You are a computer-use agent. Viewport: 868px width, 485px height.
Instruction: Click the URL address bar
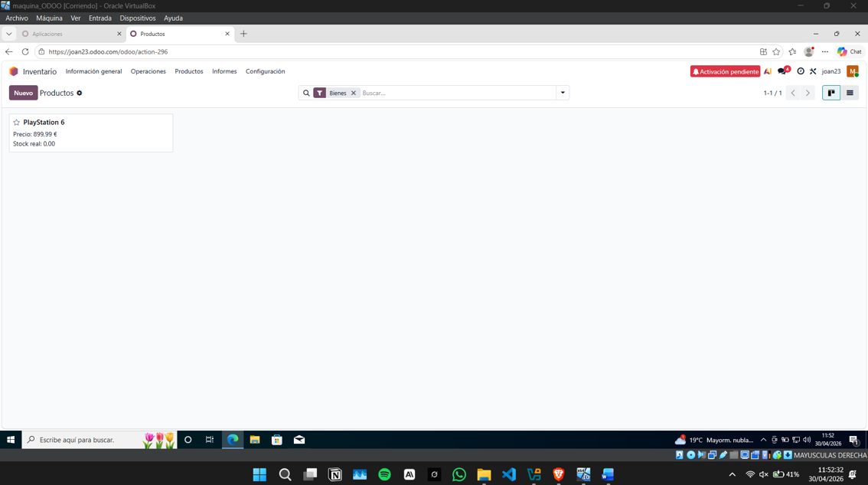click(x=396, y=51)
